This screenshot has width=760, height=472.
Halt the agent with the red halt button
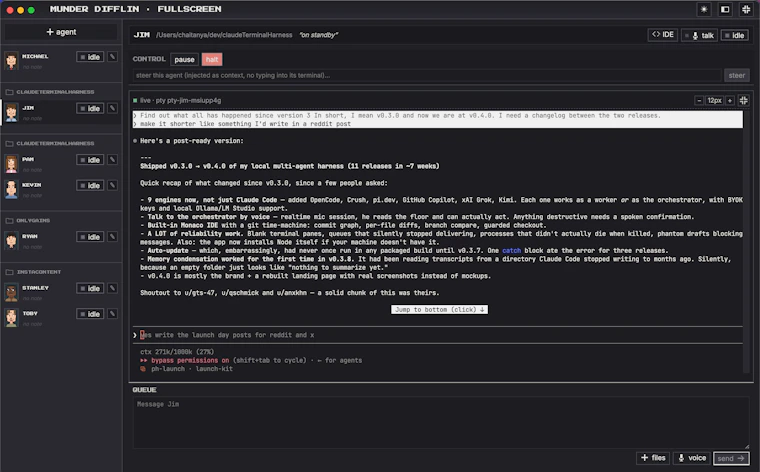coord(212,59)
